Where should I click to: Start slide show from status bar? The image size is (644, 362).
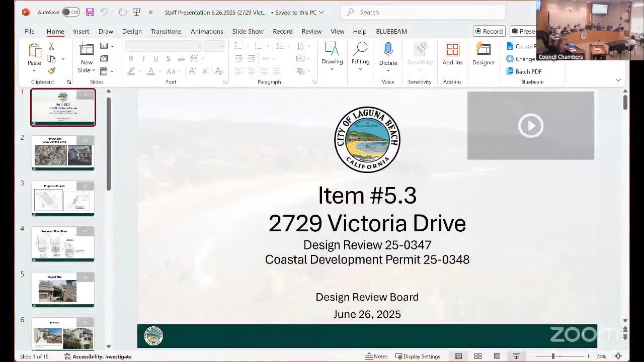pyautogui.click(x=516, y=356)
